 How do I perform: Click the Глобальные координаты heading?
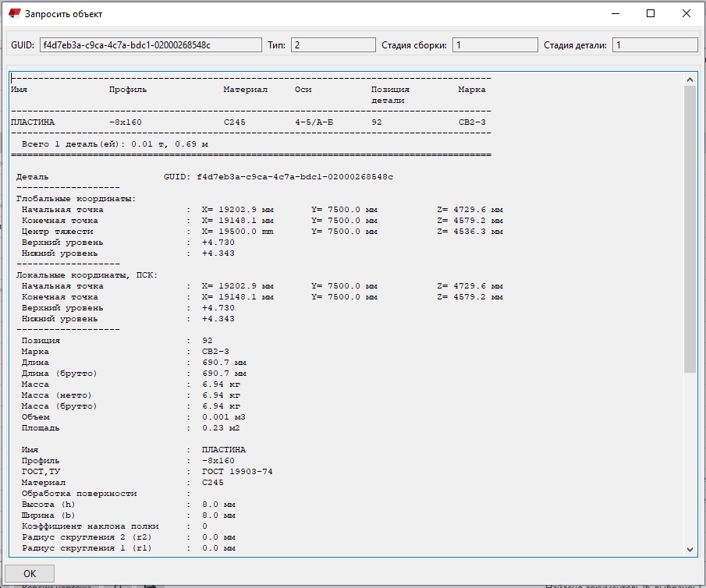click(x=76, y=199)
